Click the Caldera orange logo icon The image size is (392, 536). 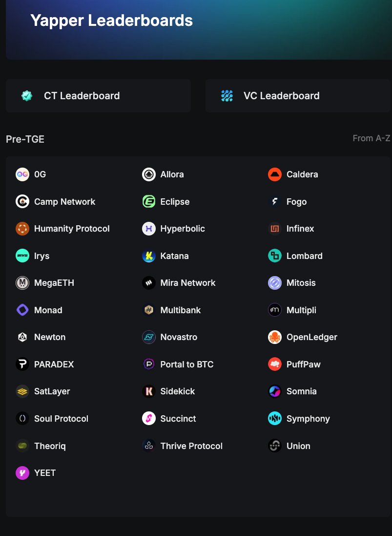275,174
